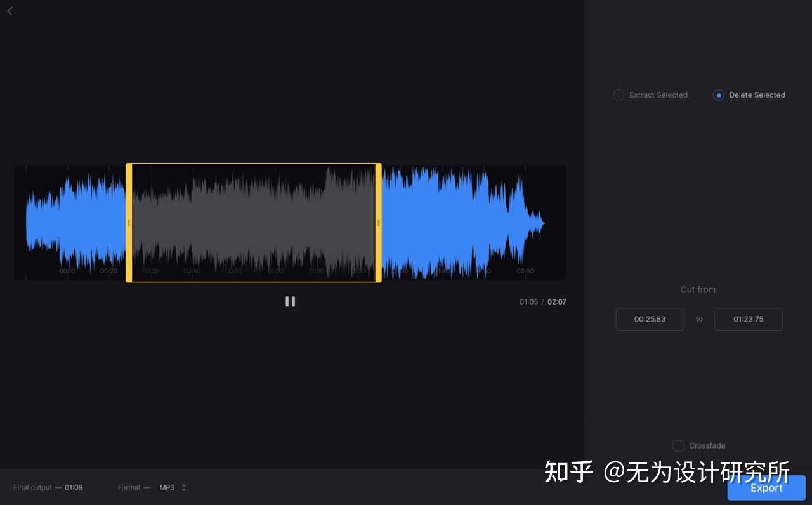Click the back arrow at top left
812x505 pixels.
tap(10, 11)
